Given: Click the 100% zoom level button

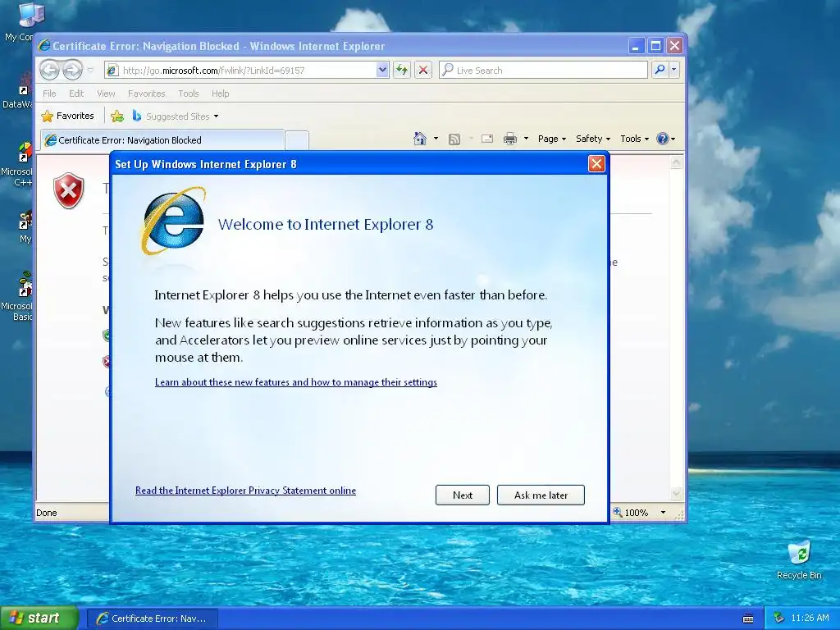Looking at the screenshot, I should [x=631, y=513].
